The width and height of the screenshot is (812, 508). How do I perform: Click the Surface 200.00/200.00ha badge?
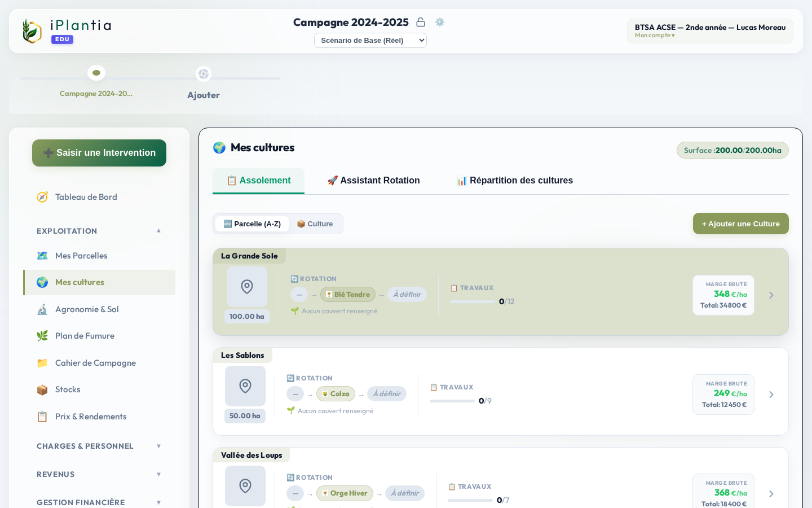pyautogui.click(x=732, y=150)
